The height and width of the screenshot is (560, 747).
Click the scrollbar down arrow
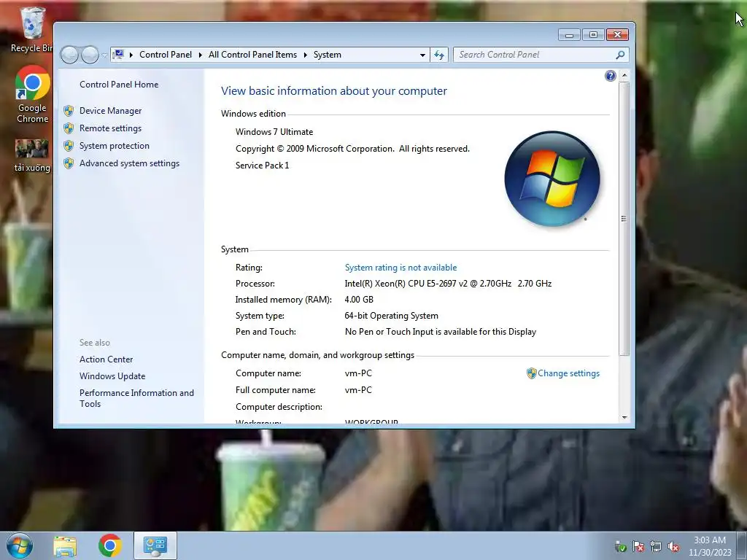[x=624, y=418]
